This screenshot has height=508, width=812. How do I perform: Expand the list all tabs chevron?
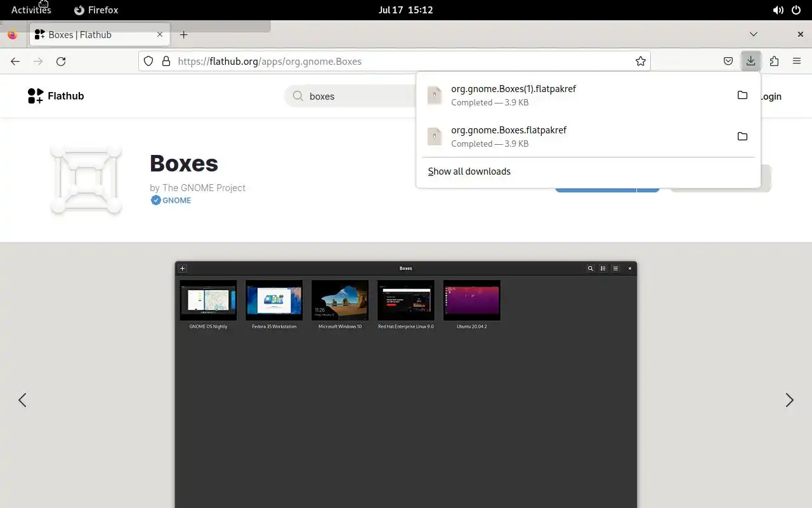pos(754,34)
